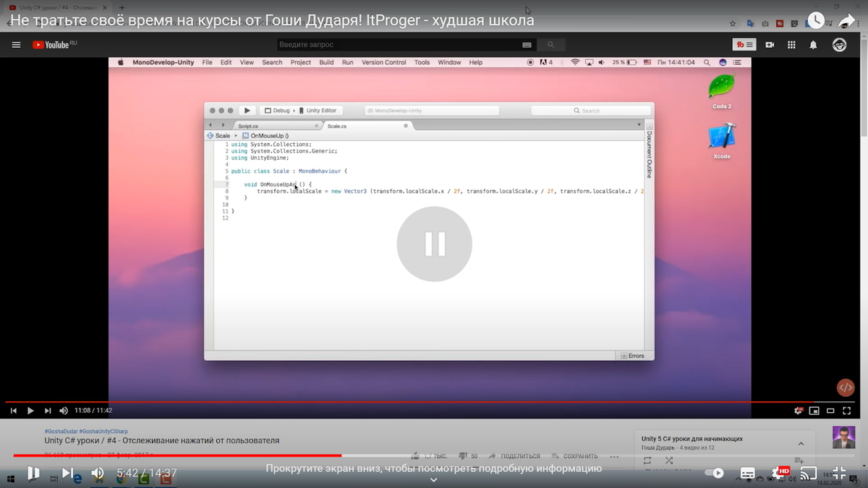This screenshot has height=488, width=868.
Task: Open the File menu in MonoDevelop
Action: [207, 63]
